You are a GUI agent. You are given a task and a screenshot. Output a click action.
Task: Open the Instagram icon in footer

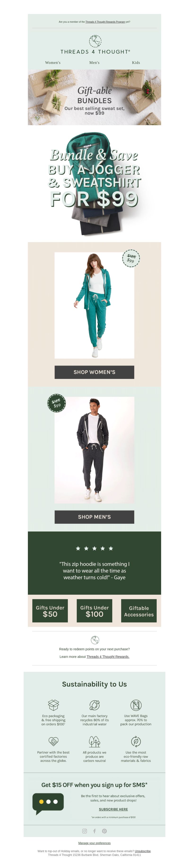click(x=84, y=831)
